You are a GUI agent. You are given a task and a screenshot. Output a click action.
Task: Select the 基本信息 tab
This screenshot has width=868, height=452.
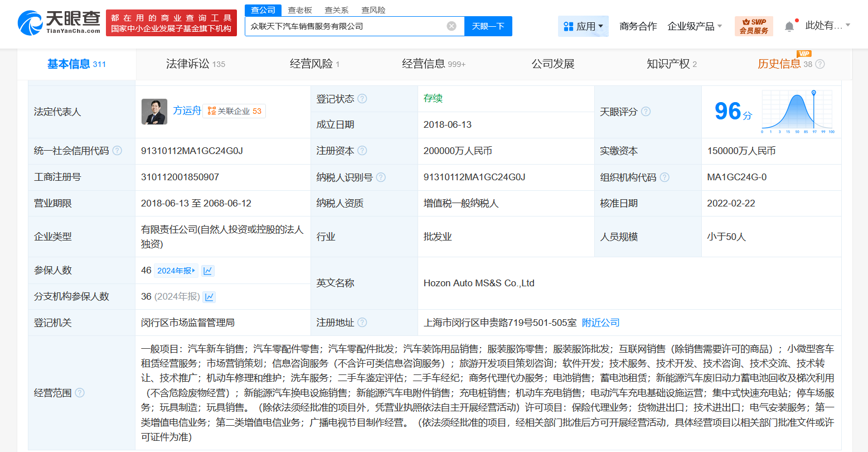click(76, 64)
